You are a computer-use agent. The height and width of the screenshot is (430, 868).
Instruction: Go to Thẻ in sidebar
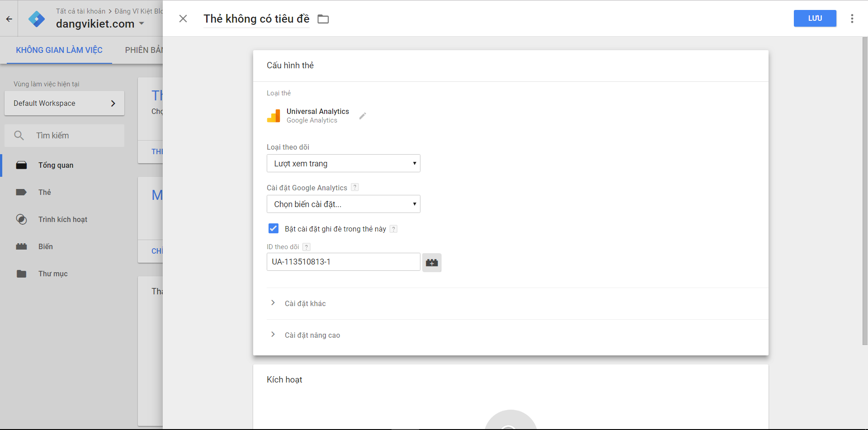click(x=45, y=193)
